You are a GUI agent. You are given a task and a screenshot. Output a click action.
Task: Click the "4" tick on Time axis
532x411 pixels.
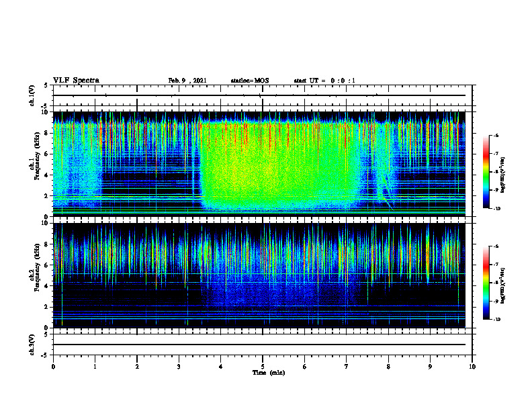(221, 367)
